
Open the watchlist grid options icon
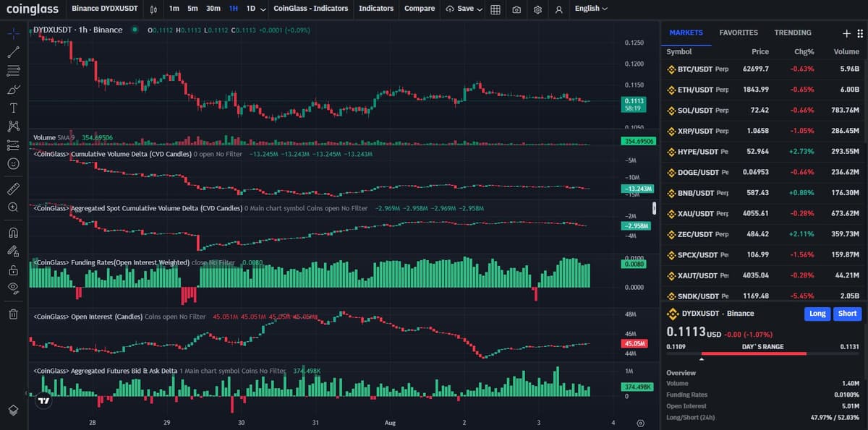[859, 33]
